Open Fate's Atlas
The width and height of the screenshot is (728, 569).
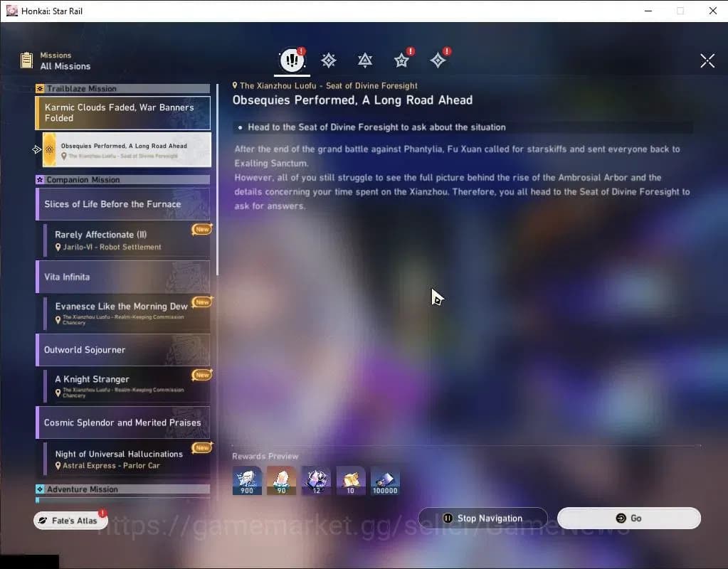pos(70,520)
